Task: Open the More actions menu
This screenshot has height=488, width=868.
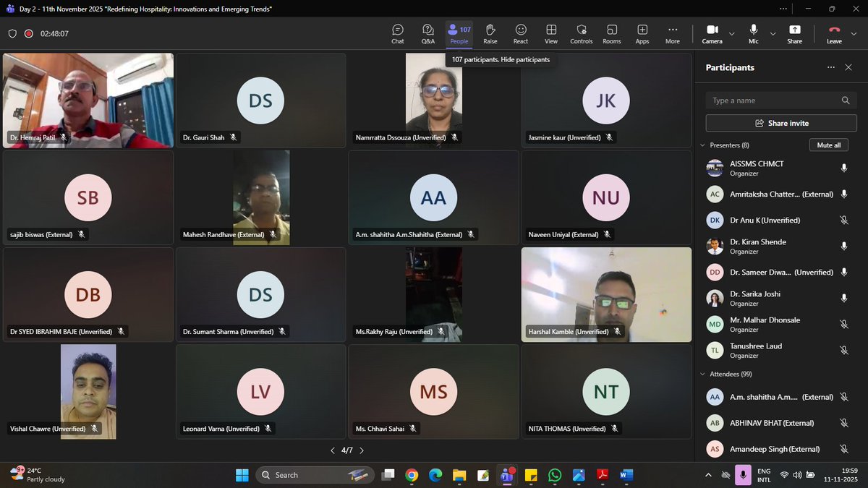Action: [673, 34]
